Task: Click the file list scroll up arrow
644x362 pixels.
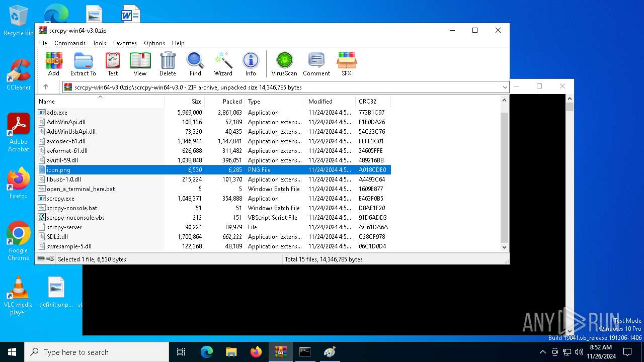Action: 504,101
